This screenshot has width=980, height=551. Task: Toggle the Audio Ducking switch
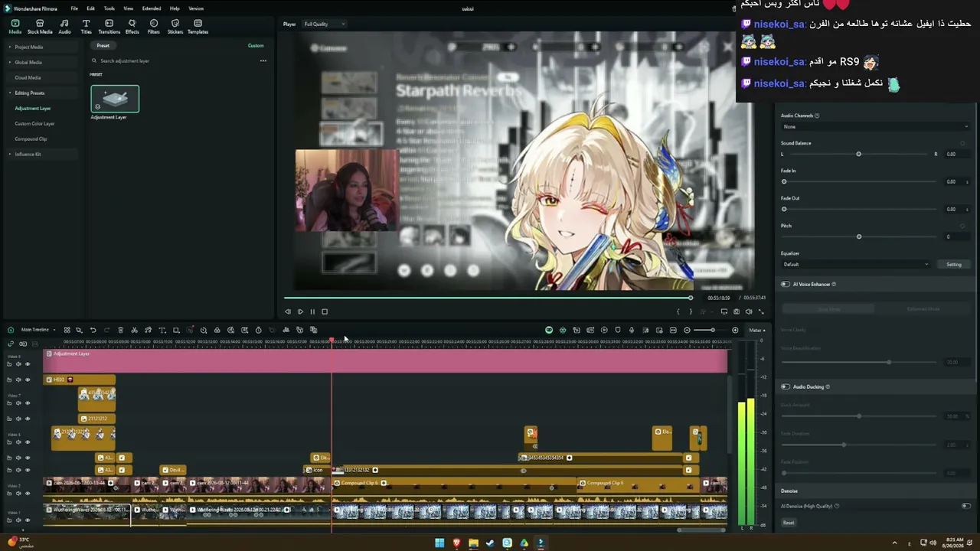(x=785, y=386)
